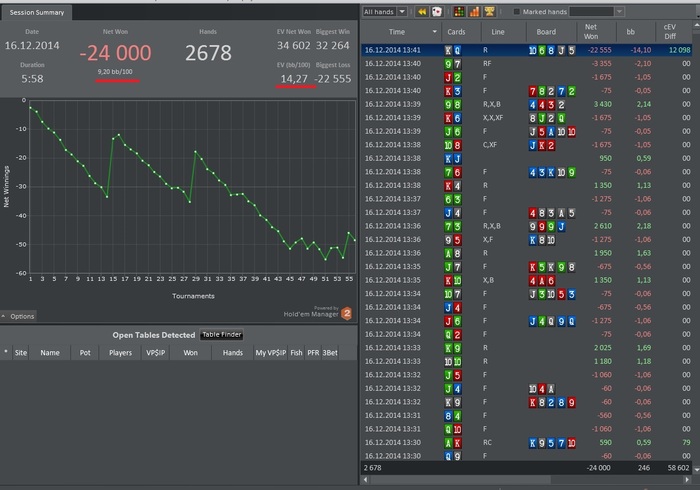Sort hands by Board column header
The width and height of the screenshot is (700, 490).
click(x=546, y=32)
